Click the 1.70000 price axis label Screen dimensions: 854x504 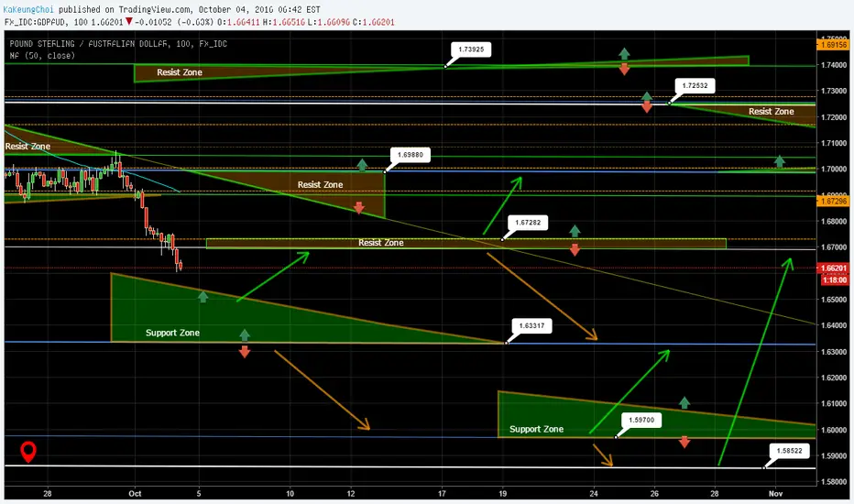[833, 169]
